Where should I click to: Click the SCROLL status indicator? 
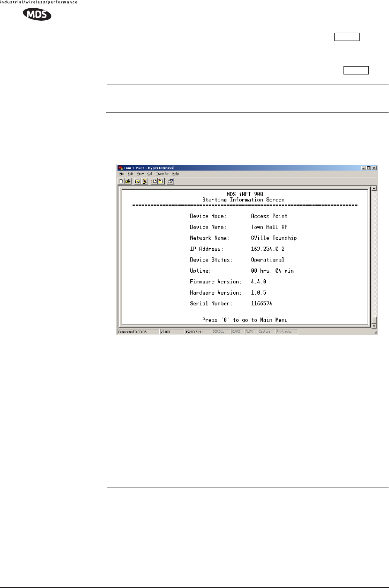tap(221, 332)
